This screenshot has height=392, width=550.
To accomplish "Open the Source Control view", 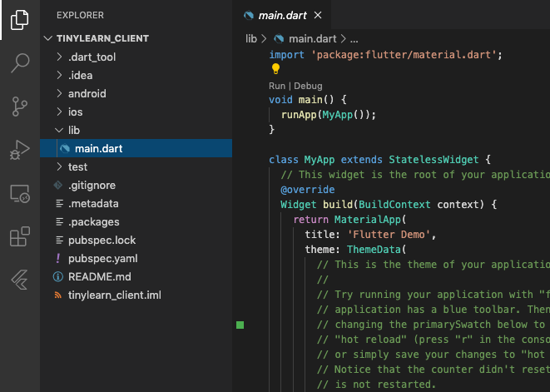I will point(20,107).
